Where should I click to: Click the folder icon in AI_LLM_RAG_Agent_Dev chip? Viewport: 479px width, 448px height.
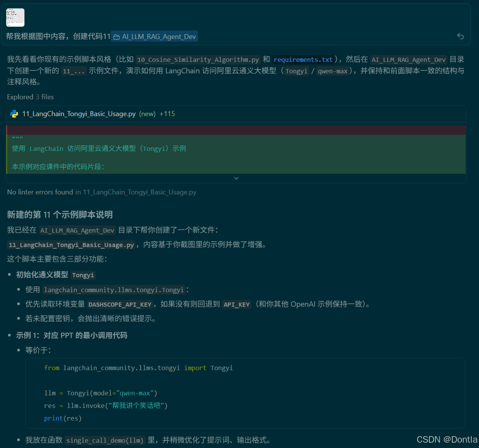click(117, 37)
